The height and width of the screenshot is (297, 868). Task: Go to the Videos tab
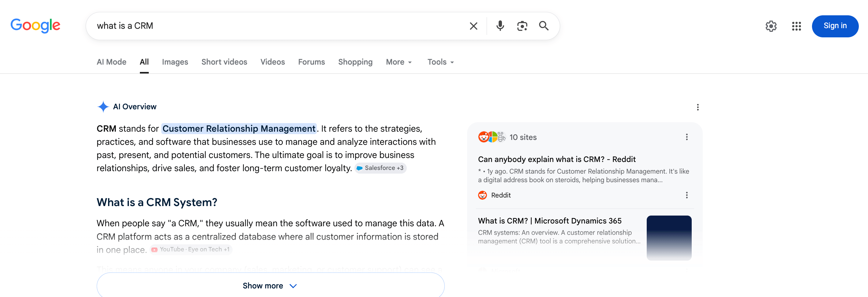pyautogui.click(x=273, y=62)
